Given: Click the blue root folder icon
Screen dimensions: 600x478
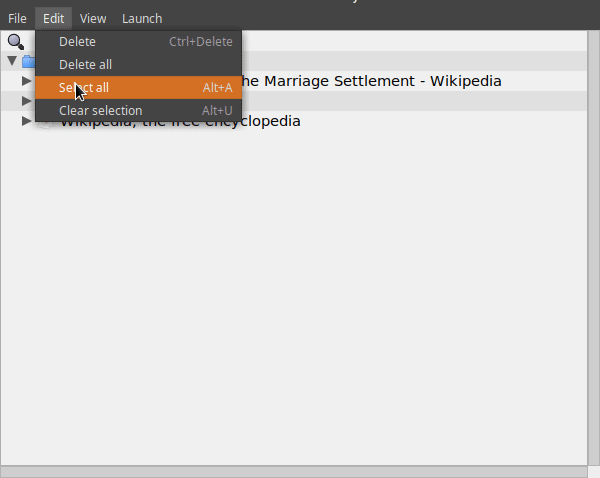Looking at the screenshot, I should pyautogui.click(x=28, y=61).
